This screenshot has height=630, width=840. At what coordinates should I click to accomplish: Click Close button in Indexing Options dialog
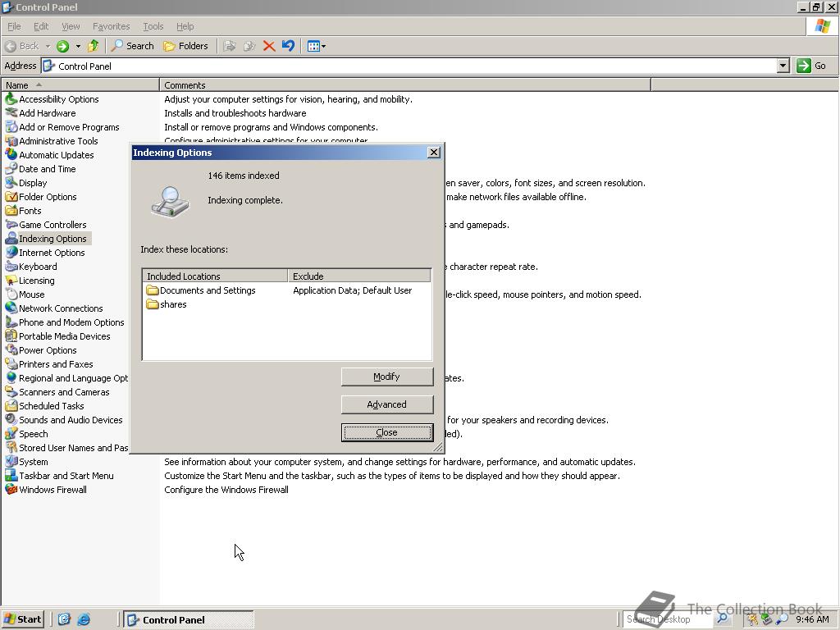[x=387, y=432]
